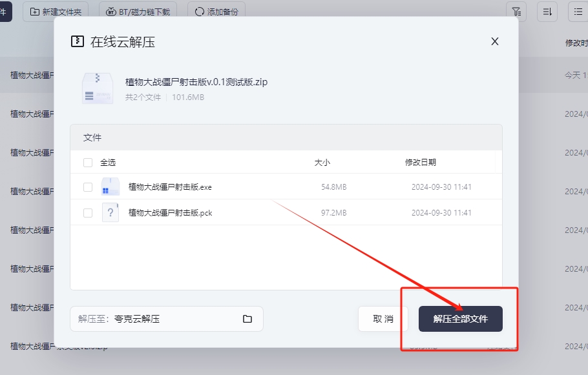Click the .pck unknown file icon
Viewport: 588px width, 375px height.
pos(110,213)
